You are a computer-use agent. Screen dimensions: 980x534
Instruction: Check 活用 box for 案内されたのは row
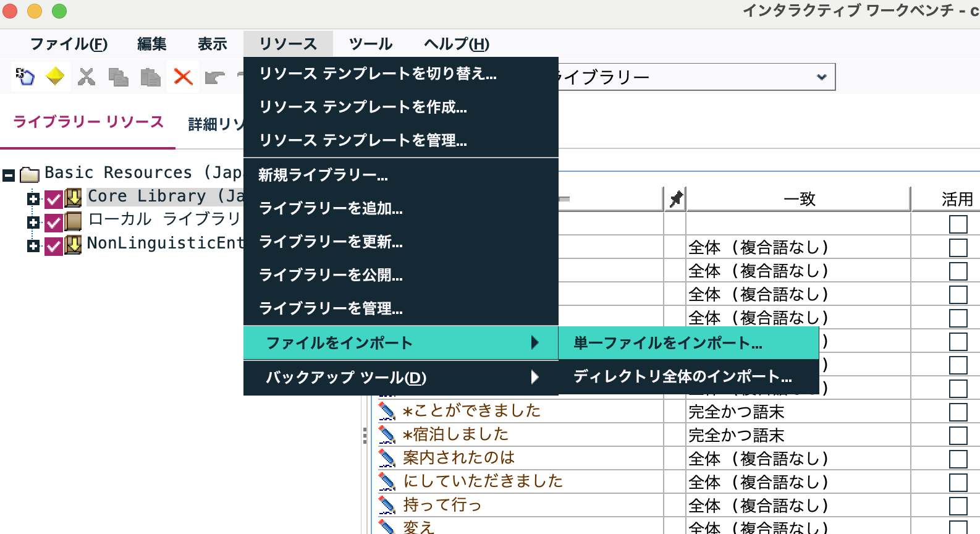958,459
